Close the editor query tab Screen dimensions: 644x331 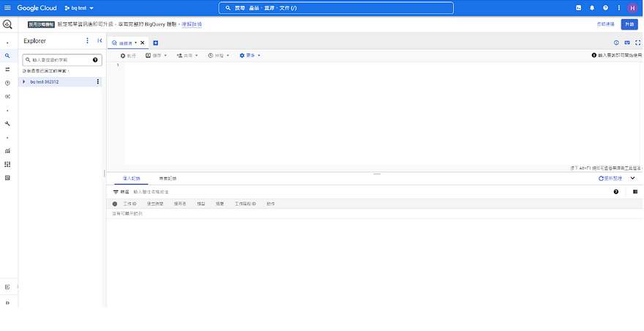pos(143,42)
